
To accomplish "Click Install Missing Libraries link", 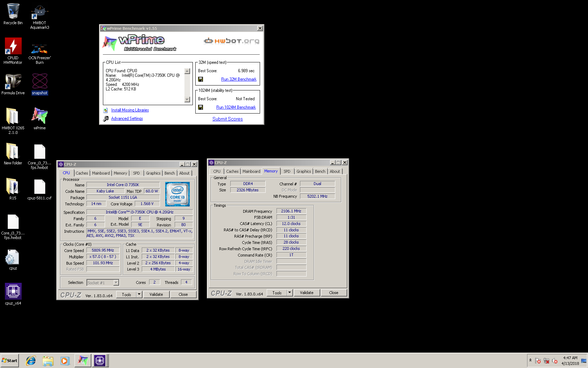I will [130, 110].
